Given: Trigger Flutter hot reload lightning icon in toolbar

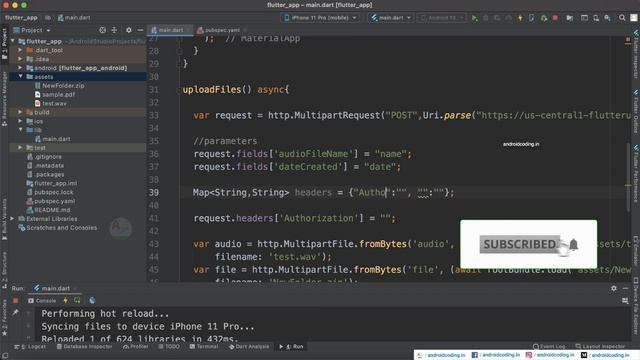Looking at the screenshot, I should pyautogui.click(x=520, y=18).
